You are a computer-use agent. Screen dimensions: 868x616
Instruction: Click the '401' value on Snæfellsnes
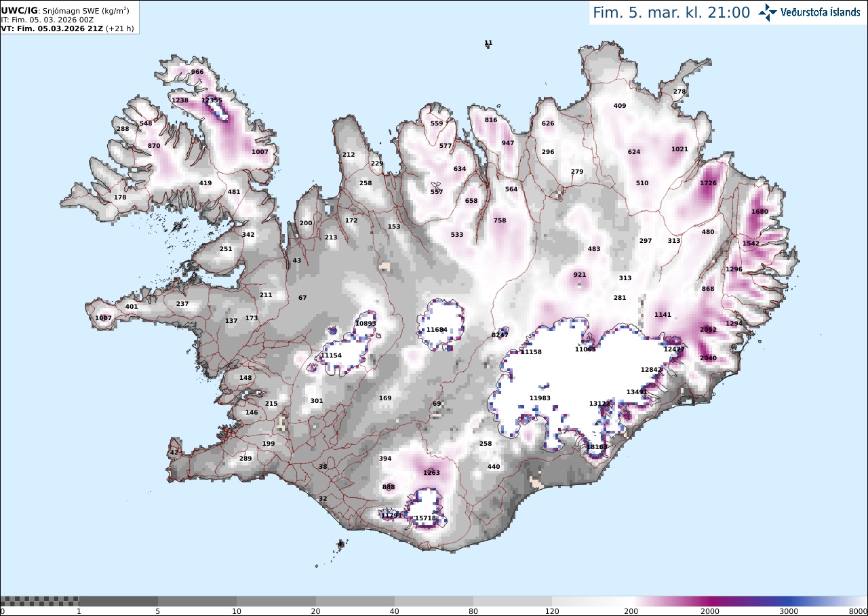pyautogui.click(x=132, y=307)
